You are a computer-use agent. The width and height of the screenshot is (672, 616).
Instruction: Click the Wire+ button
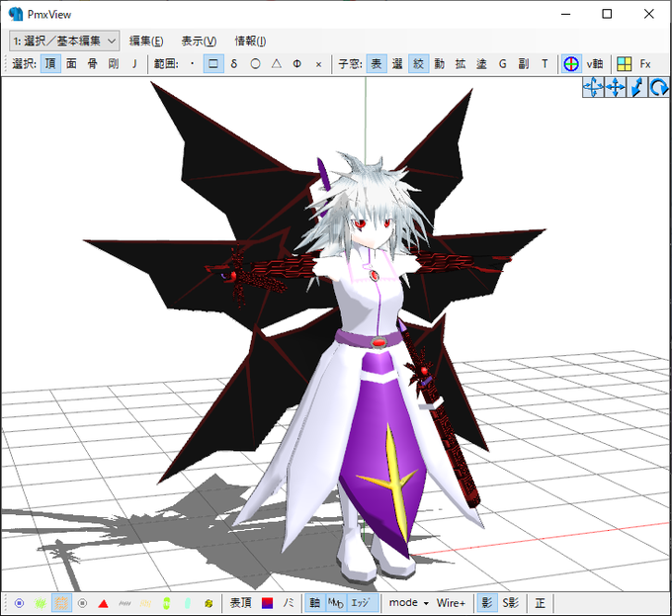pos(451,603)
